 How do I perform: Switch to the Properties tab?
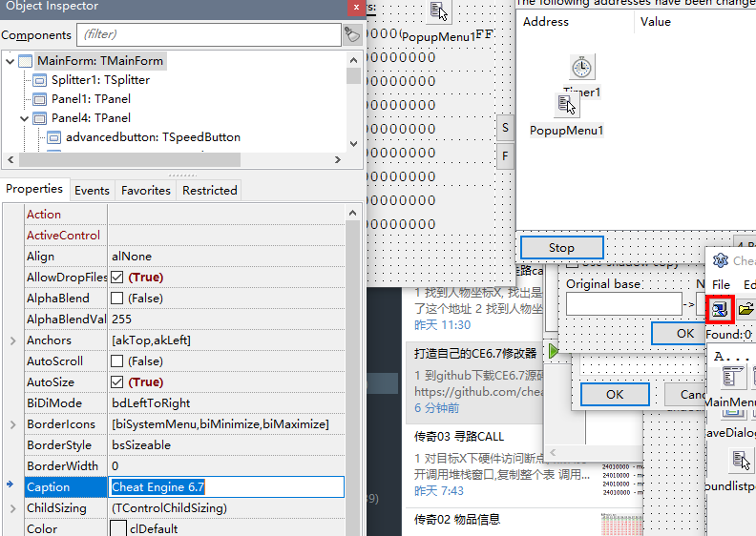click(34, 189)
